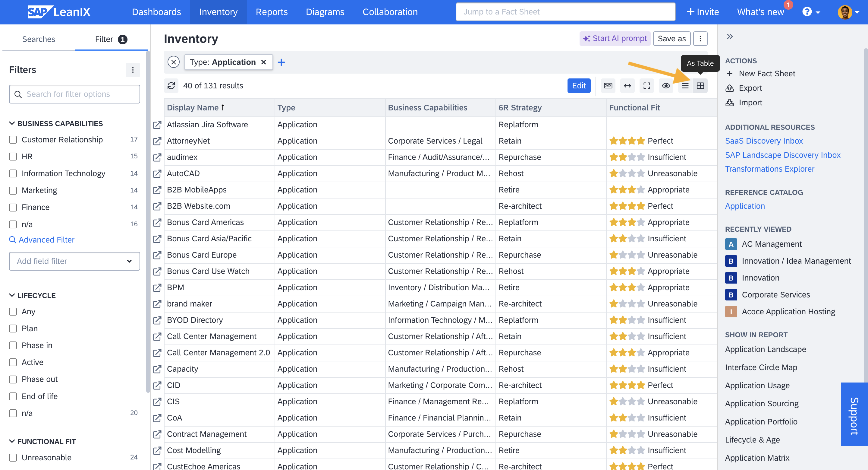Click the Export button in Actions
This screenshot has width=868, height=470.
[x=750, y=88]
